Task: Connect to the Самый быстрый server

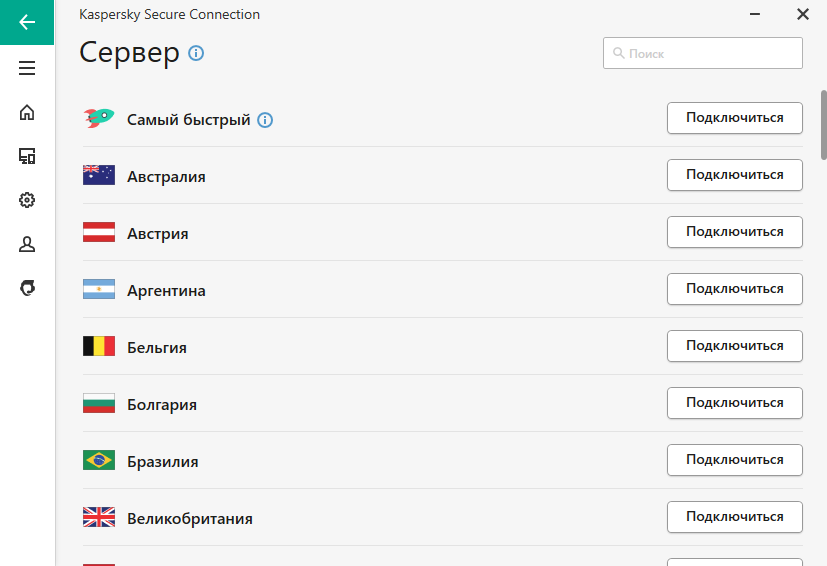Action: (x=735, y=118)
